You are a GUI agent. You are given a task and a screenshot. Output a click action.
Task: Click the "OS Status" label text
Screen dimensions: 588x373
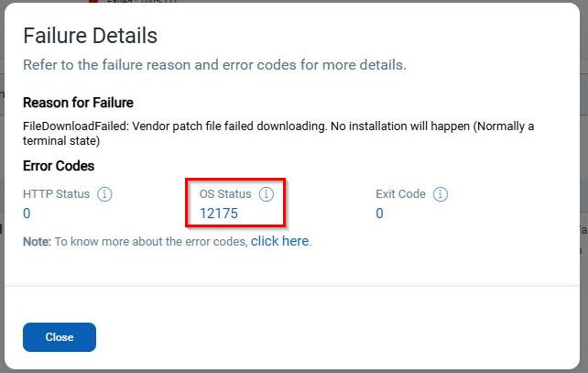(225, 194)
